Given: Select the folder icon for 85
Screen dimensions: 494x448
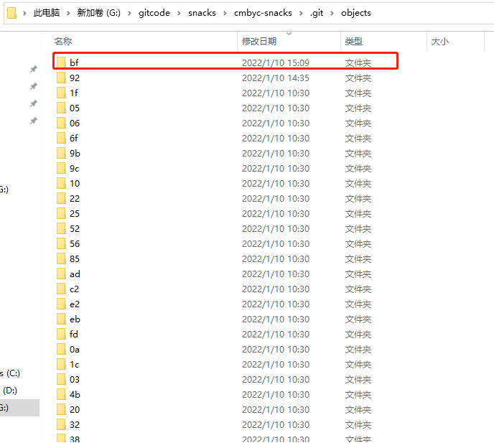Looking at the screenshot, I should click(x=61, y=258).
